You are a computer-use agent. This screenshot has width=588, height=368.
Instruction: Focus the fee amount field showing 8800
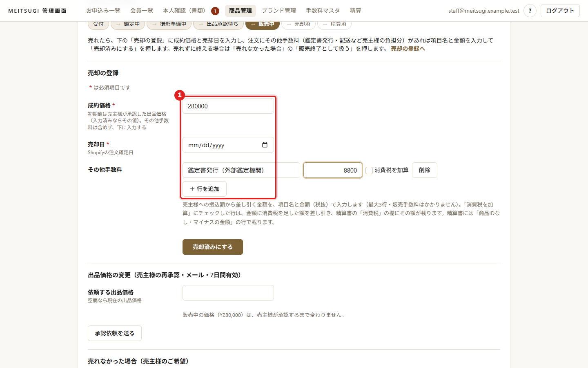[x=333, y=170]
